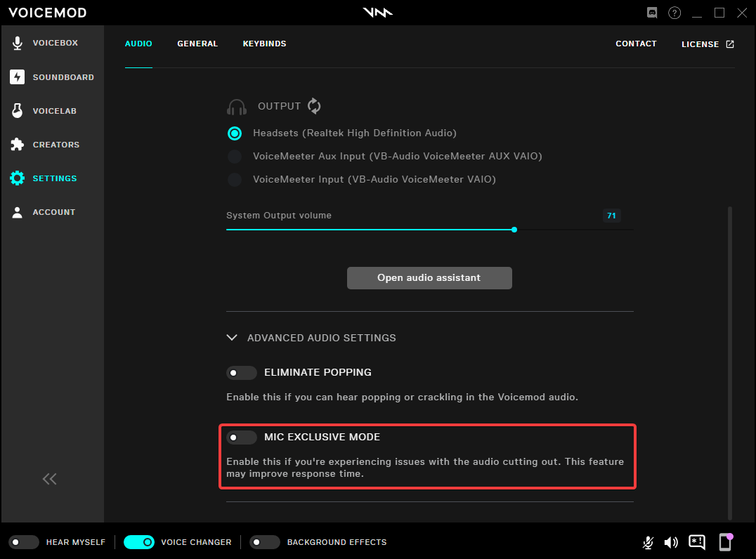Click Open audio assistant
The width and height of the screenshot is (756, 559).
(429, 277)
